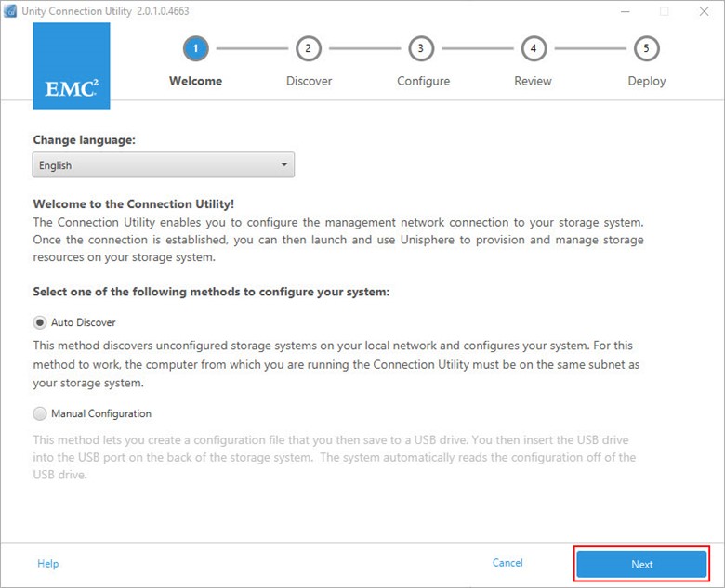Click the Deploy step label
725x588 pixels.
pos(647,82)
